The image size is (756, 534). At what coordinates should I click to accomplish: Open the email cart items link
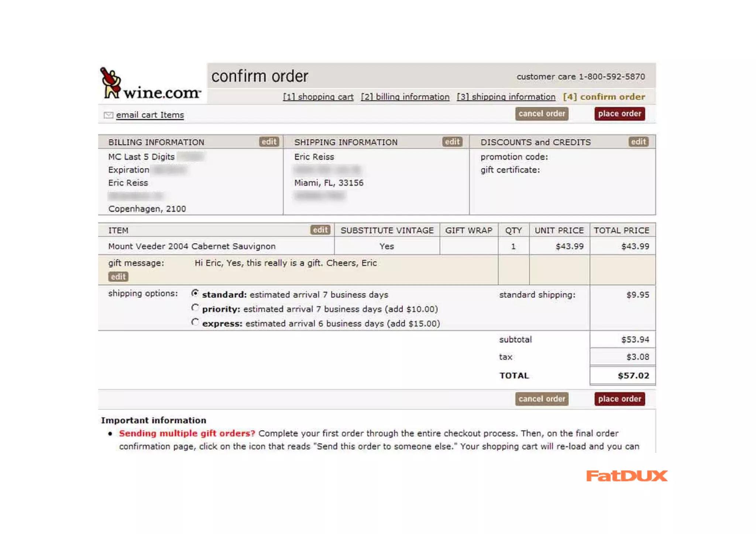click(x=150, y=115)
